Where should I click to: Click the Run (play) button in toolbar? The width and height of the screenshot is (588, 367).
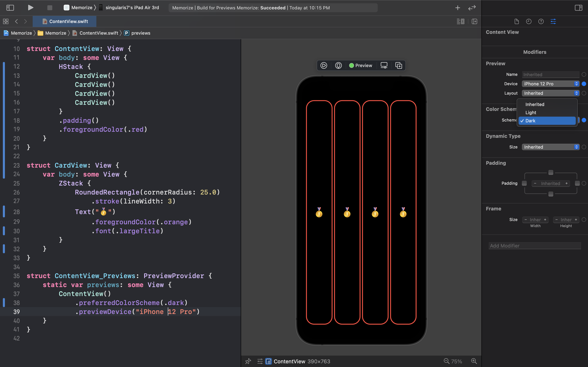(30, 8)
